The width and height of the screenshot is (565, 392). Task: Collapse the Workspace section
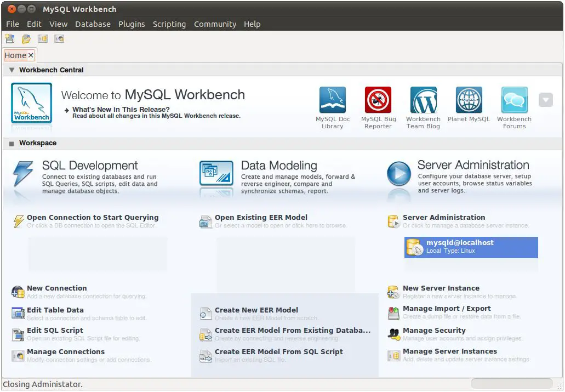[12, 144]
